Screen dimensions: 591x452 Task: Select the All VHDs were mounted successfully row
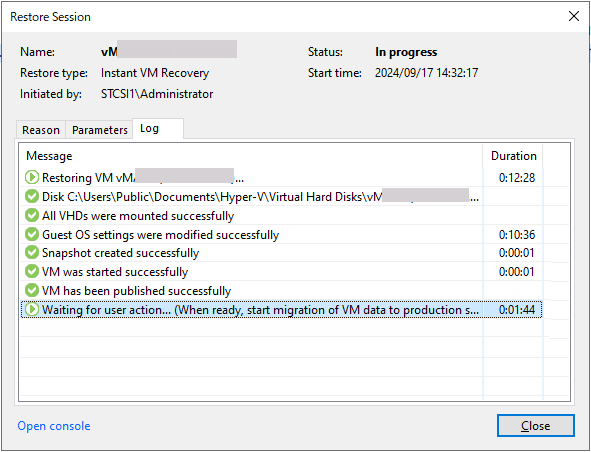click(282, 216)
